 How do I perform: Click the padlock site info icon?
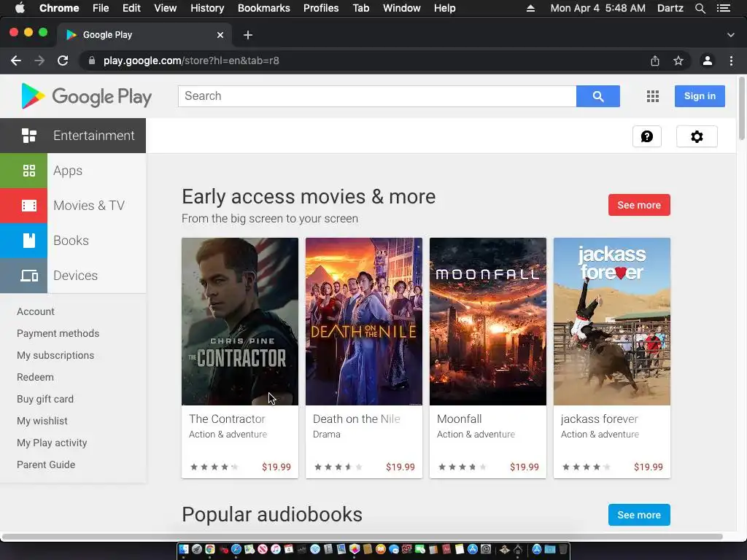[x=92, y=61]
